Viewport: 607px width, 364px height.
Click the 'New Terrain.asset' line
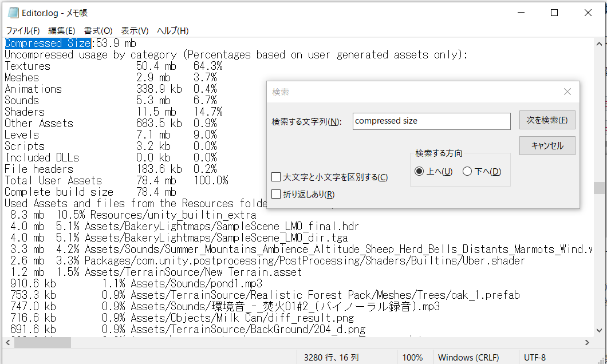pos(156,272)
